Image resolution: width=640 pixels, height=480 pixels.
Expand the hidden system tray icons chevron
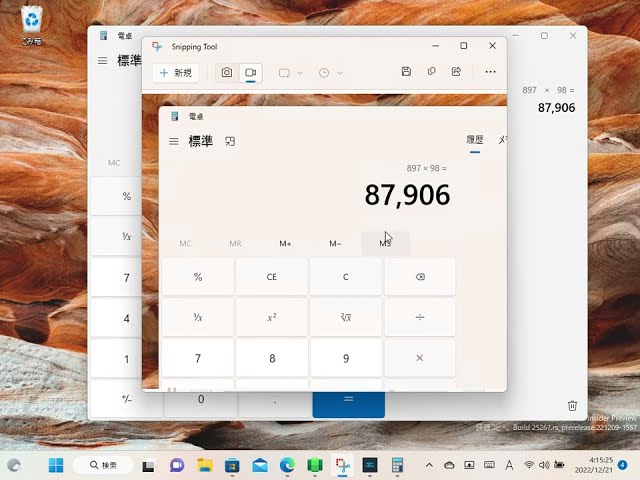[x=429, y=465]
